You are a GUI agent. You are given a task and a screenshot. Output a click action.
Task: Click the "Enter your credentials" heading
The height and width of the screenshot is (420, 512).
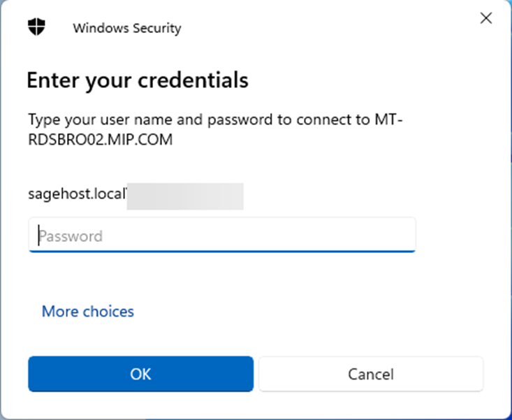138,80
